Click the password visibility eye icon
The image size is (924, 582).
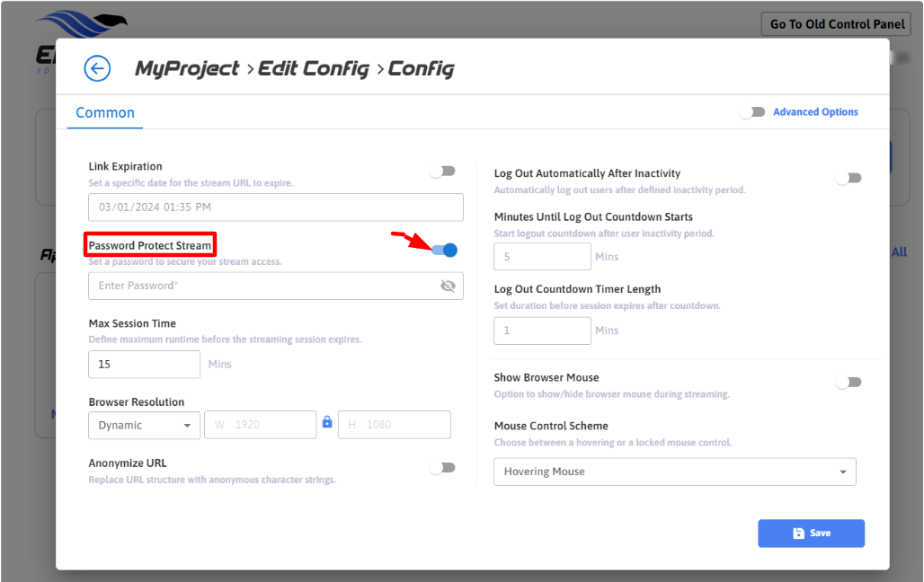(x=448, y=286)
